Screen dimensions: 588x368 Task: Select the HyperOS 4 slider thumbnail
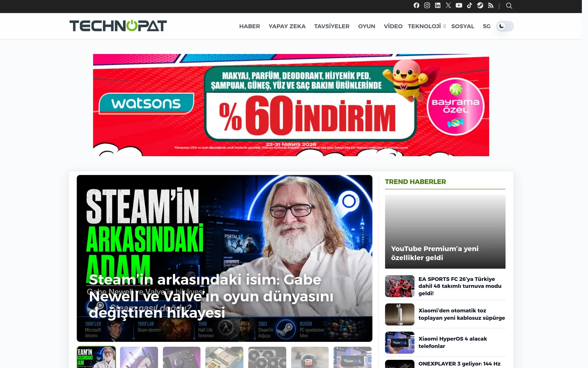click(x=352, y=357)
